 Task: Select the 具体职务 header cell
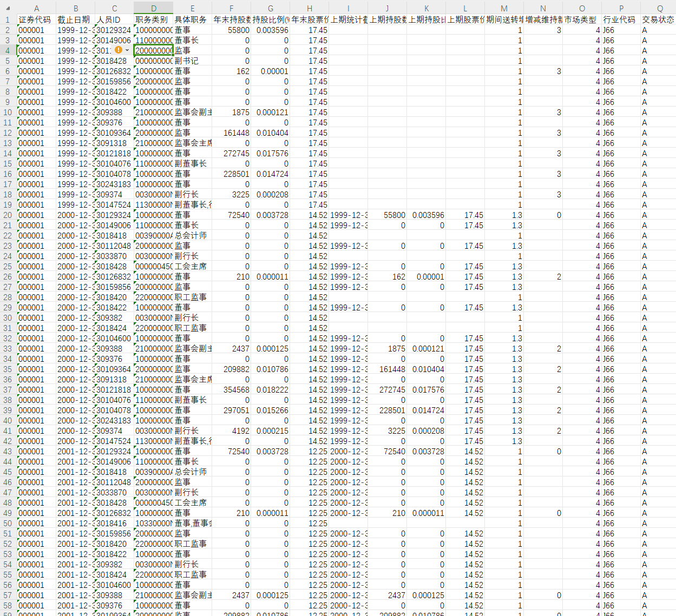point(192,19)
